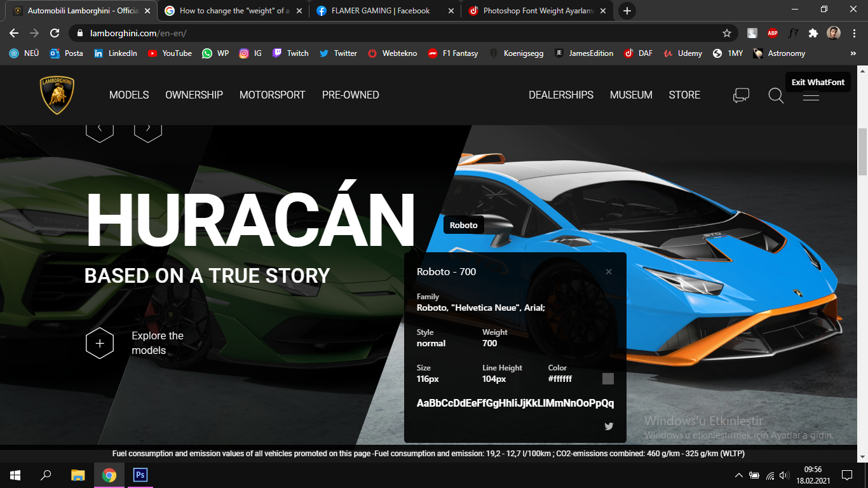Click the hexagon plus Explore icon
This screenshot has width=868, height=488.
coord(100,343)
